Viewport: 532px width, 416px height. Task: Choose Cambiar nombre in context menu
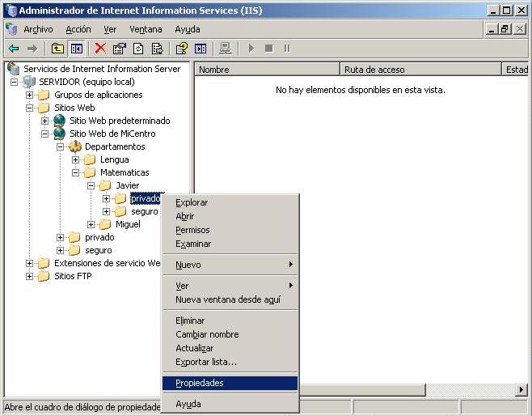coord(207,334)
